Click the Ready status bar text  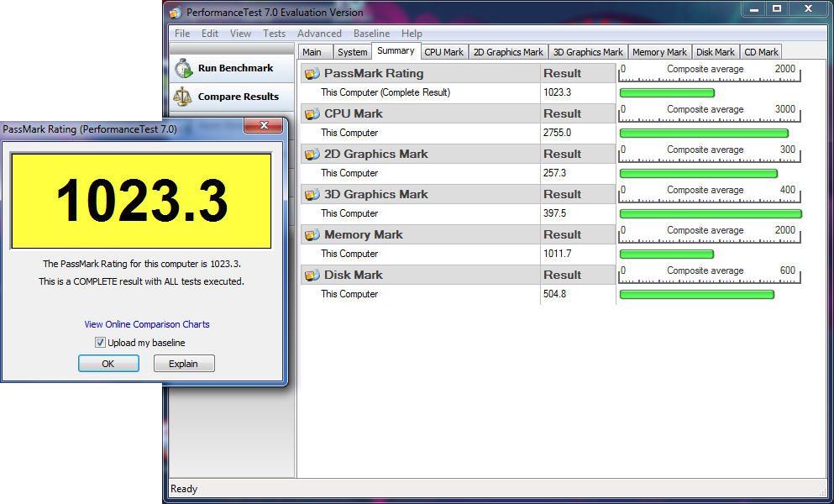click(184, 489)
